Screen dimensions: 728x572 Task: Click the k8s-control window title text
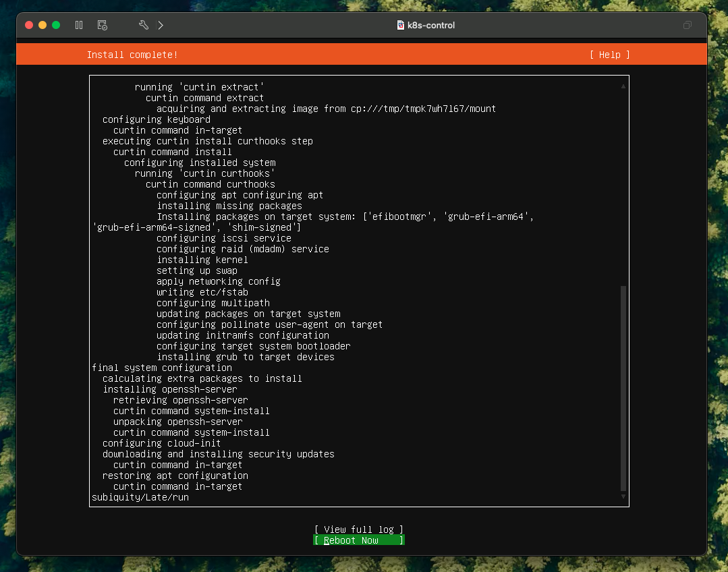[x=431, y=26]
